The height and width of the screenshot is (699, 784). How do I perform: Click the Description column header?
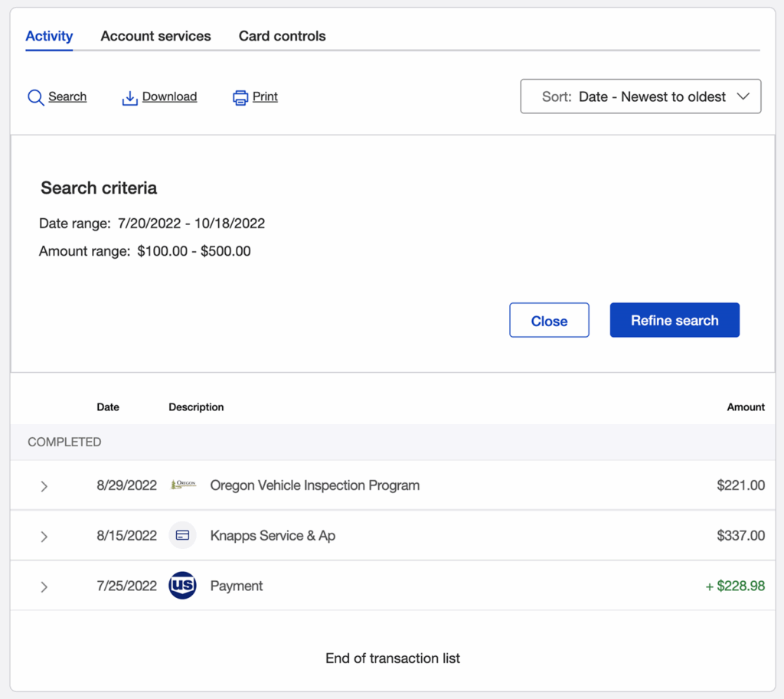196,407
